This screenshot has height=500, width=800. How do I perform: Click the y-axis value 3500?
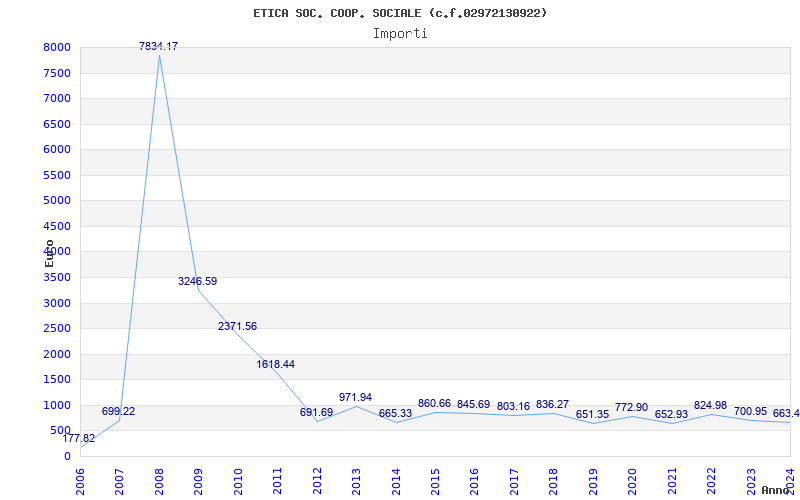[57, 278]
